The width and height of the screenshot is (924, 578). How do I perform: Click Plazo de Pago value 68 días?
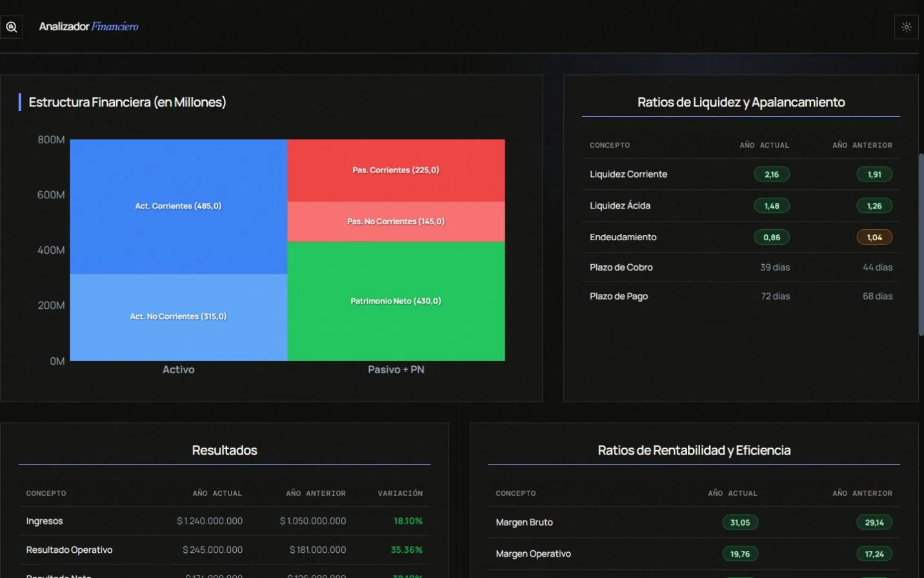[x=878, y=296]
